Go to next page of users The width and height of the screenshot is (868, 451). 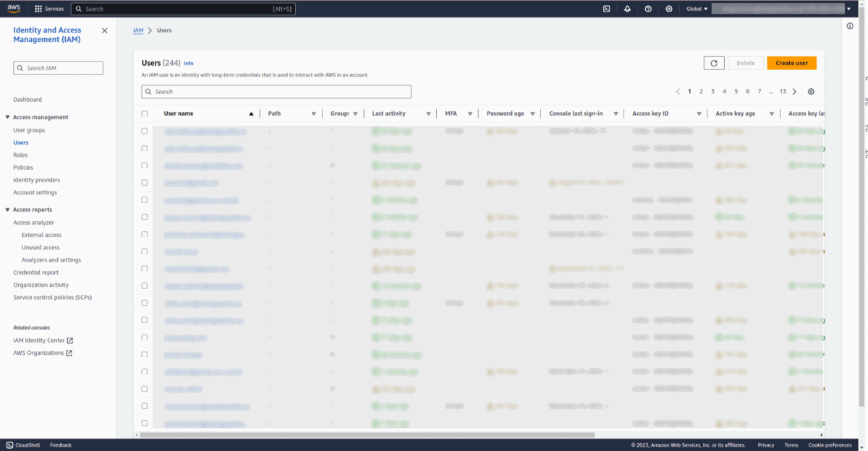coord(794,92)
